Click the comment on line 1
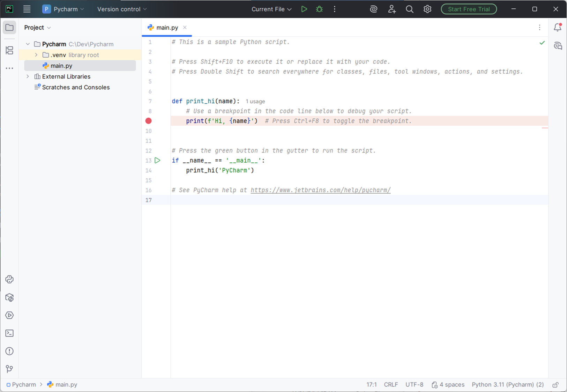567x392 pixels. point(231,42)
